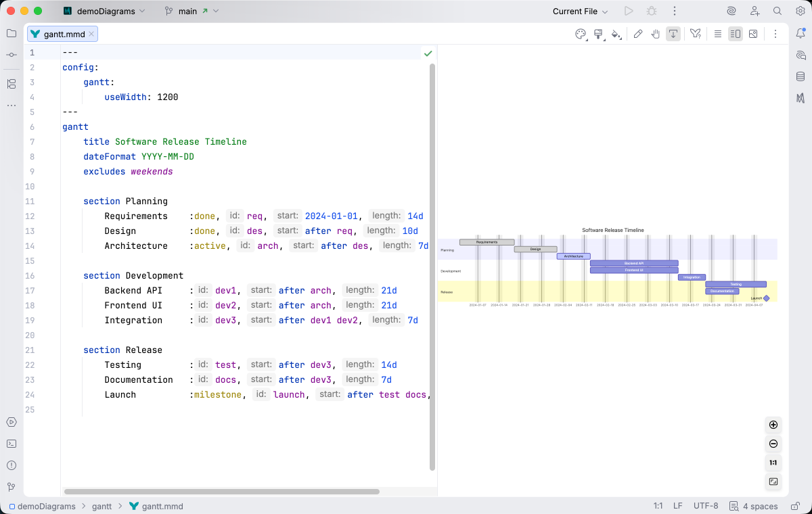The height and width of the screenshot is (514, 812).
Task: Fit diagram to preview window button
Action: click(x=773, y=482)
